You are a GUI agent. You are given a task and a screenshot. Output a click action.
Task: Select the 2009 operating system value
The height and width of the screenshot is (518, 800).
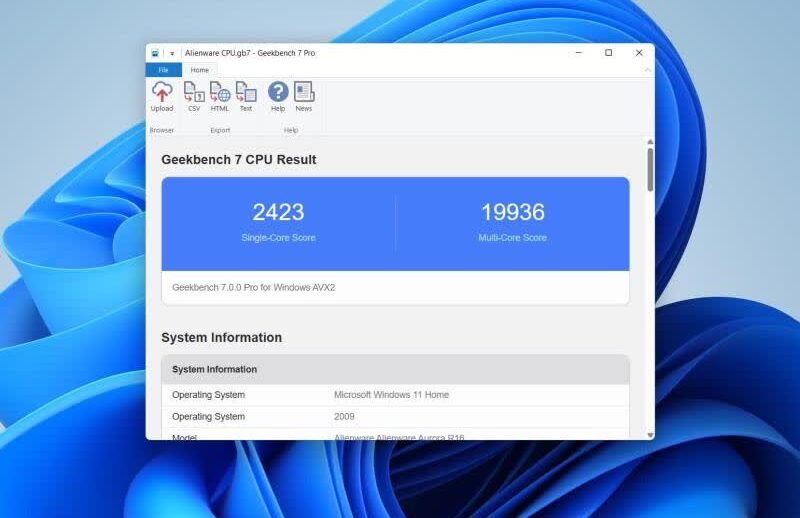[344, 416]
